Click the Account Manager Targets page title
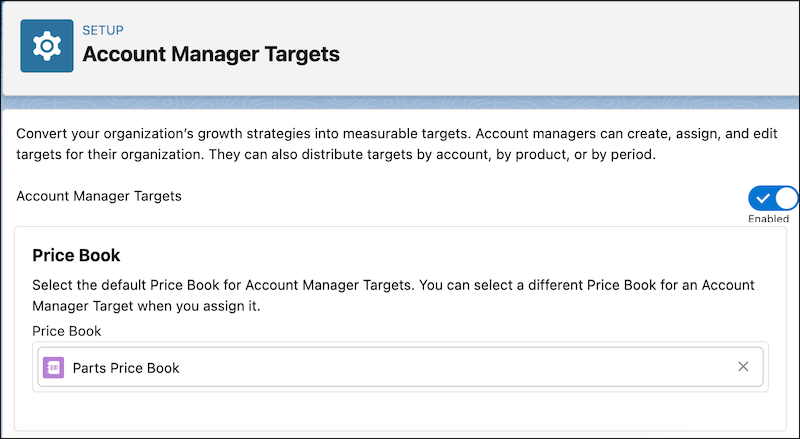Viewport: 800px width, 439px height. click(x=211, y=54)
